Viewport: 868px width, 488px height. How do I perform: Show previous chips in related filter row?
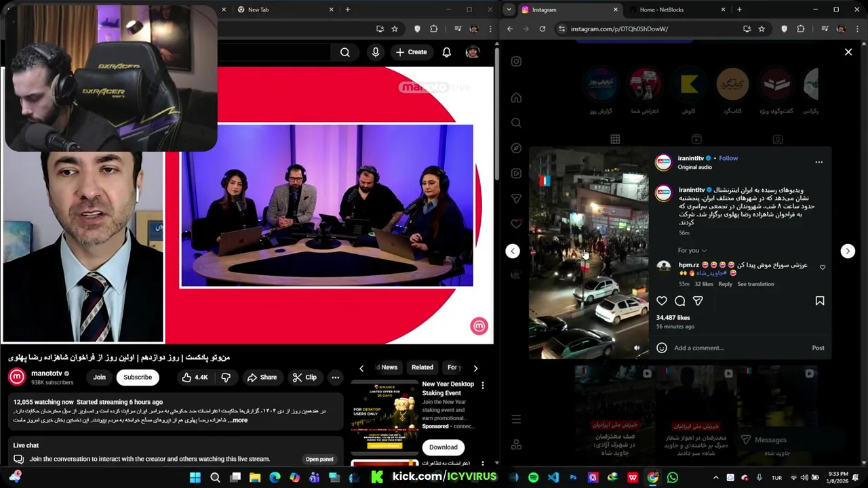(361, 368)
